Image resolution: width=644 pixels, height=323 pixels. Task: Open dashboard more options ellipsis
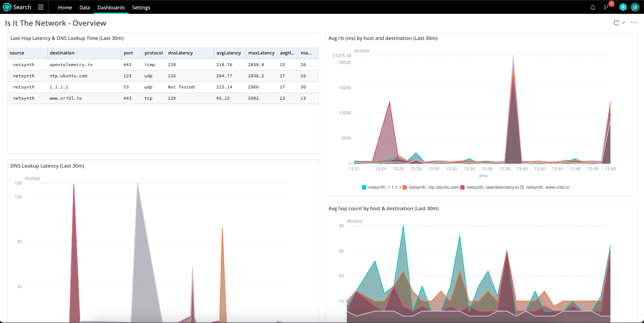pyautogui.click(x=634, y=23)
